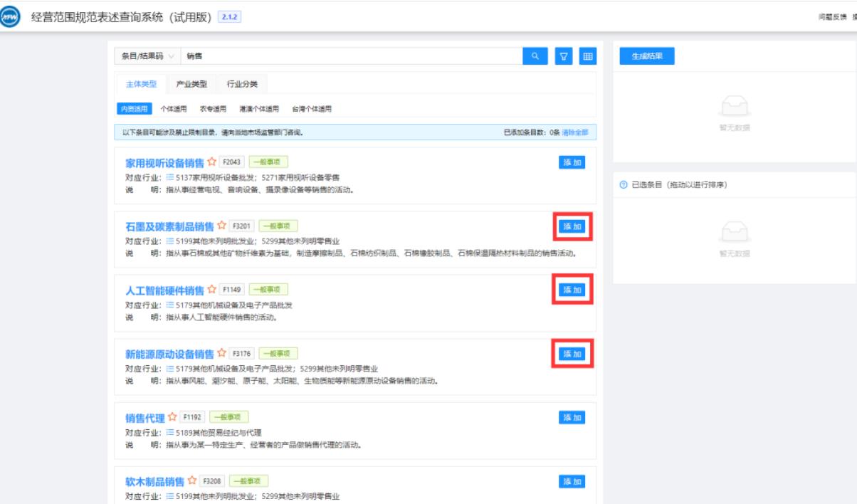Image resolution: width=857 pixels, height=504 pixels.
Task: Open the filter funnel icon
Action: point(564,56)
